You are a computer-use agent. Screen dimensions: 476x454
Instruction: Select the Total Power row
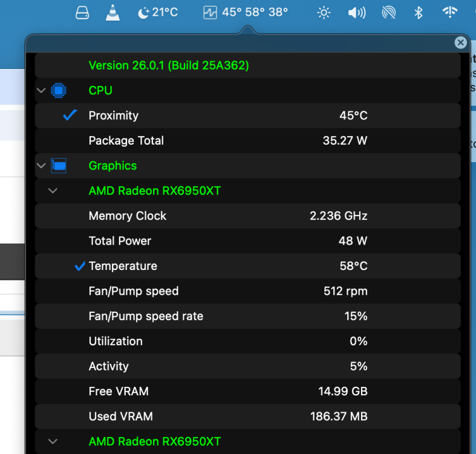click(x=248, y=241)
